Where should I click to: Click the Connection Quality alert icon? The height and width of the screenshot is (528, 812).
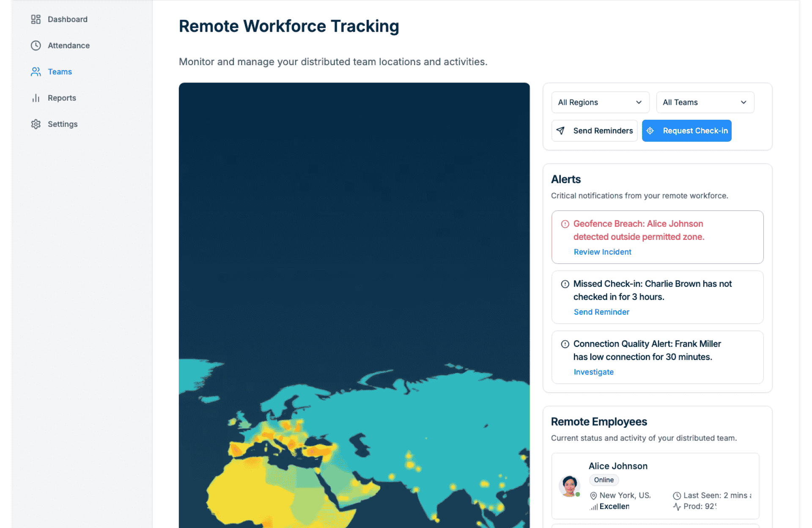(565, 344)
